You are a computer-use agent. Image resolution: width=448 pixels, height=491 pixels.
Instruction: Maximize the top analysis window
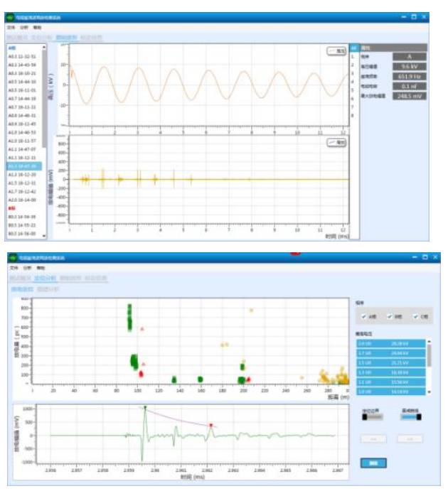coord(414,17)
